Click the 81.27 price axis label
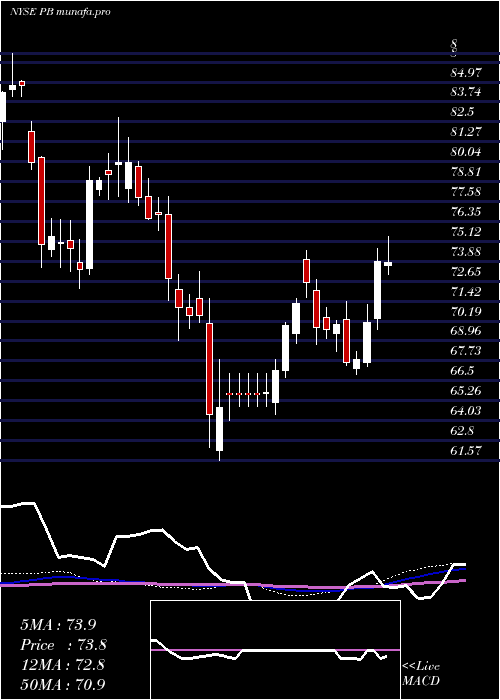Image resolution: width=500 pixels, height=700 pixels. pos(466,132)
